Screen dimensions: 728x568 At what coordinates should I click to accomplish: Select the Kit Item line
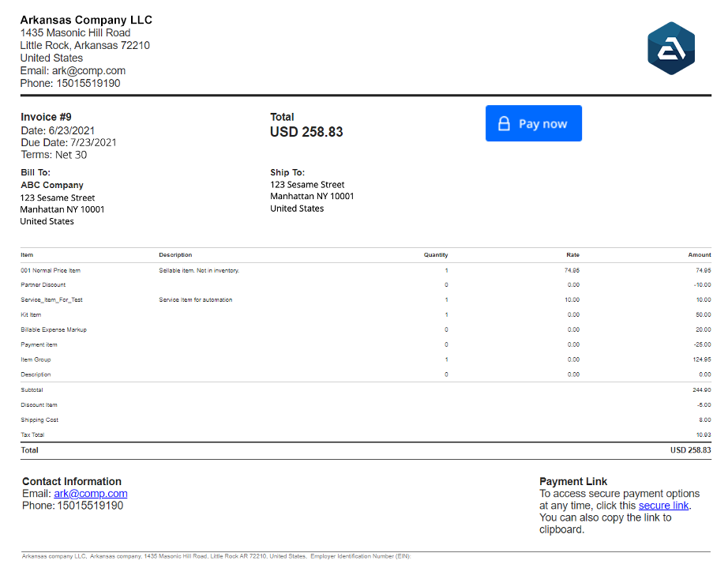31,315
